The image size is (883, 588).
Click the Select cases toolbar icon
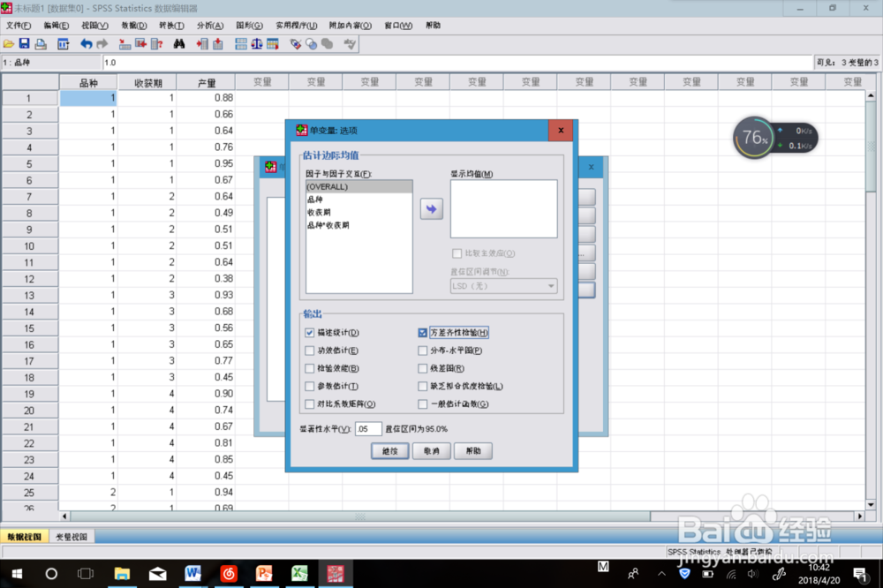pyautogui.click(x=273, y=44)
